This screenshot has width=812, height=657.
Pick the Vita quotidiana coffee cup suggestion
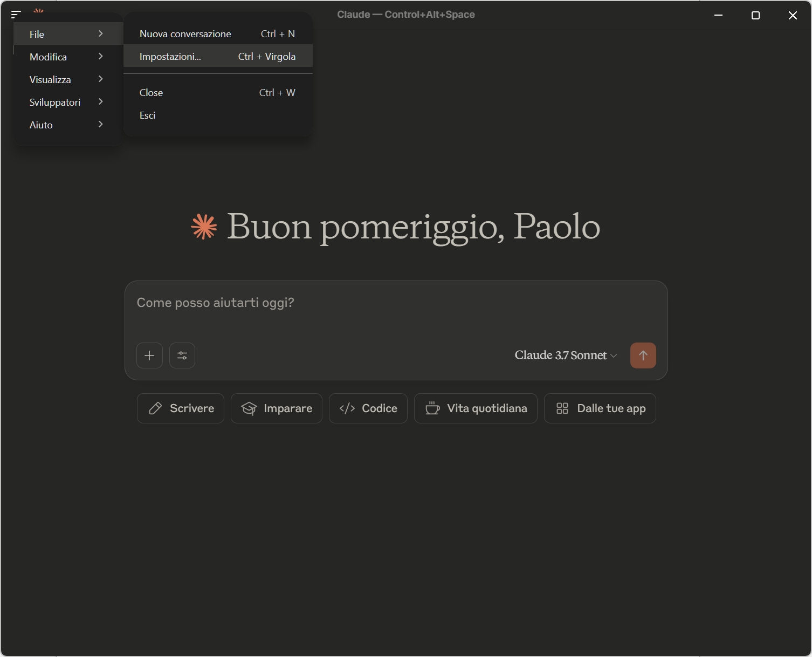click(x=476, y=408)
